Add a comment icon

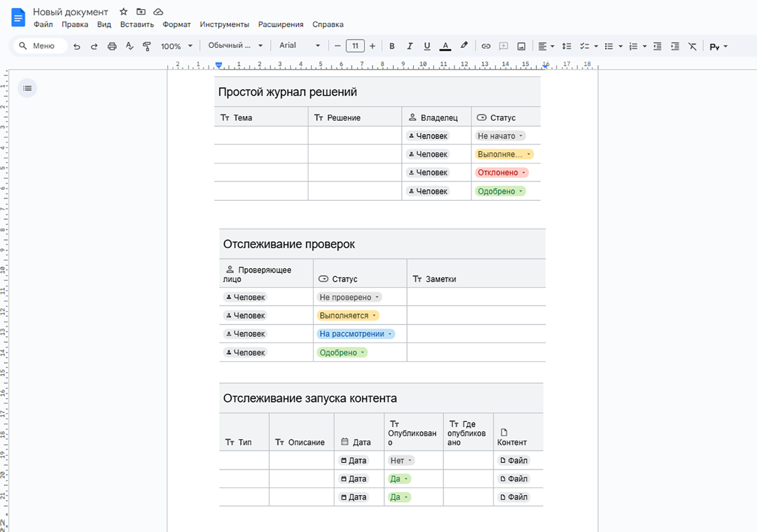tap(504, 46)
